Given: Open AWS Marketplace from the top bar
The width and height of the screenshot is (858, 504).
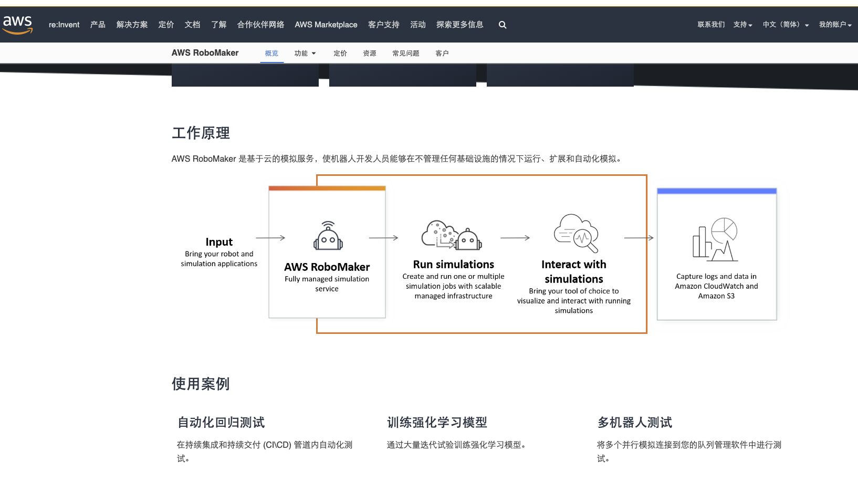Looking at the screenshot, I should pyautogui.click(x=326, y=25).
